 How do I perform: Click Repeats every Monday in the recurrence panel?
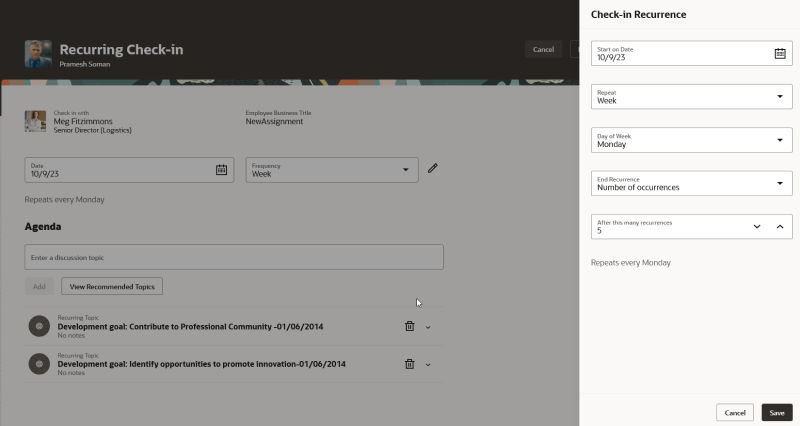coord(631,263)
